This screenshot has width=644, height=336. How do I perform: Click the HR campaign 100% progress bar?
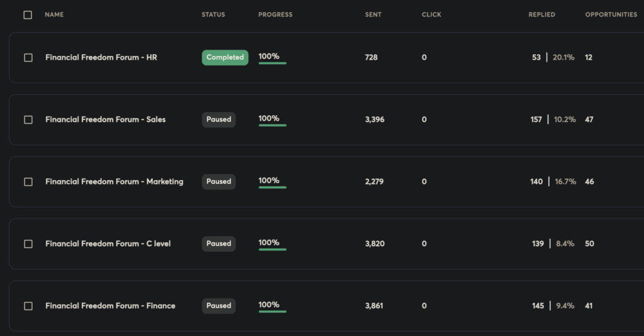point(272,62)
